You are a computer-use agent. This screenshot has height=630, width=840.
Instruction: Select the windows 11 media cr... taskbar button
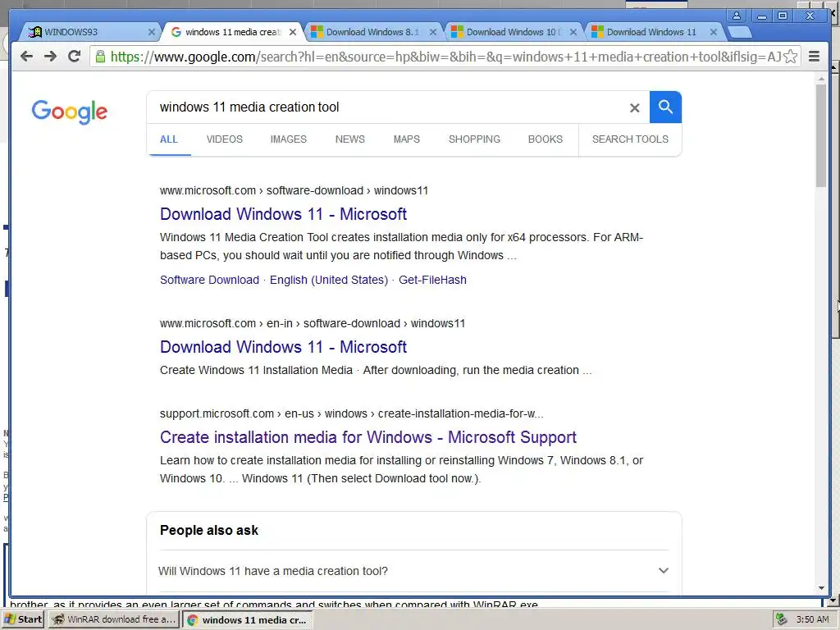248,619
